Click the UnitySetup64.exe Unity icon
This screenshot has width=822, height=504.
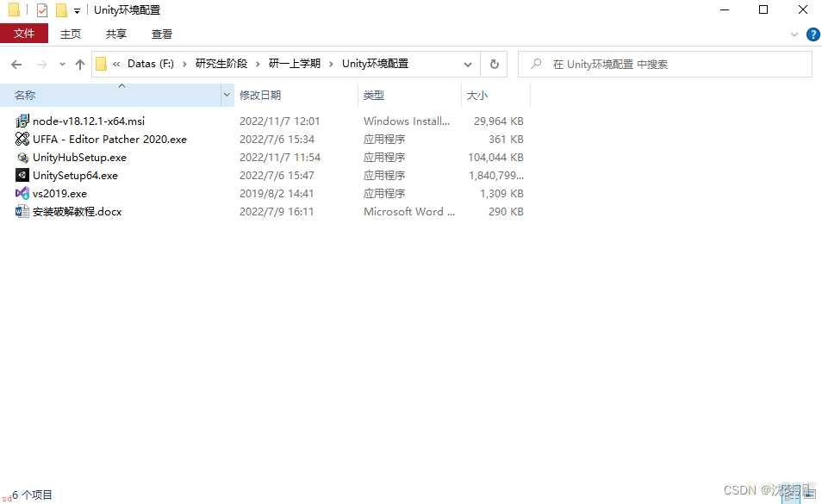[x=22, y=175]
